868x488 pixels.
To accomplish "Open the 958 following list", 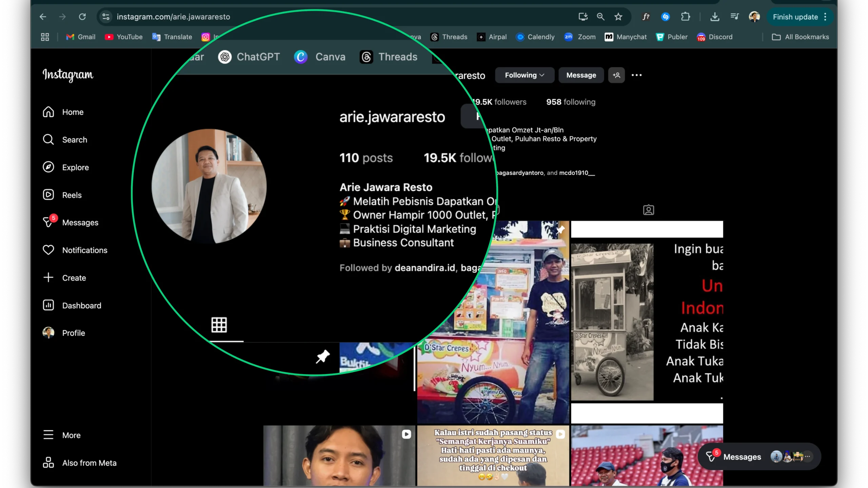I will tap(571, 102).
